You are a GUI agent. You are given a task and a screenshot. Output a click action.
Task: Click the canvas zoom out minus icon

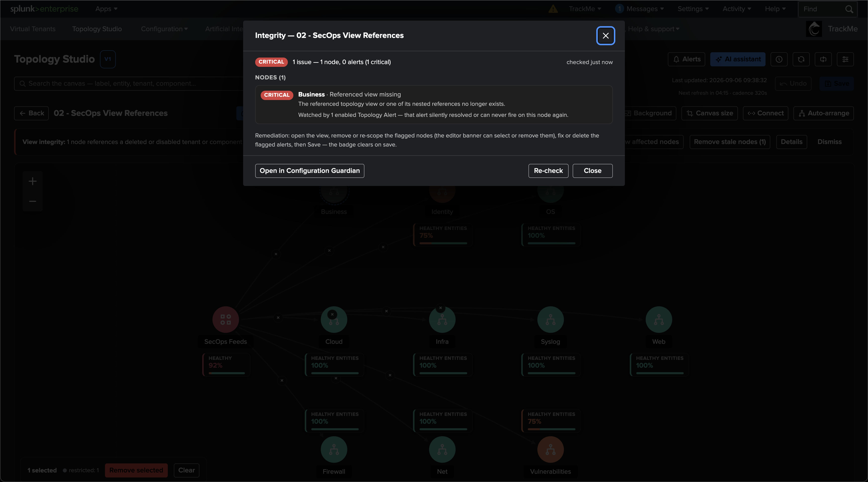(33, 201)
